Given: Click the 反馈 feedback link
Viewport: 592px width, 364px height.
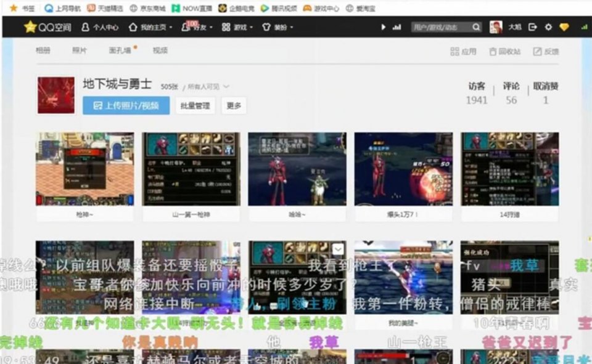Looking at the screenshot, I should pos(546,51).
